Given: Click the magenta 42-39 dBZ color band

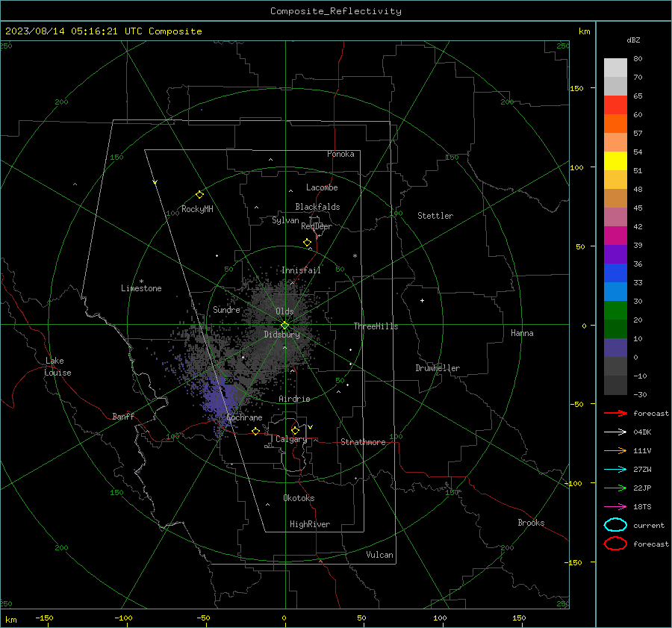Looking at the screenshot, I should pyautogui.click(x=615, y=235).
